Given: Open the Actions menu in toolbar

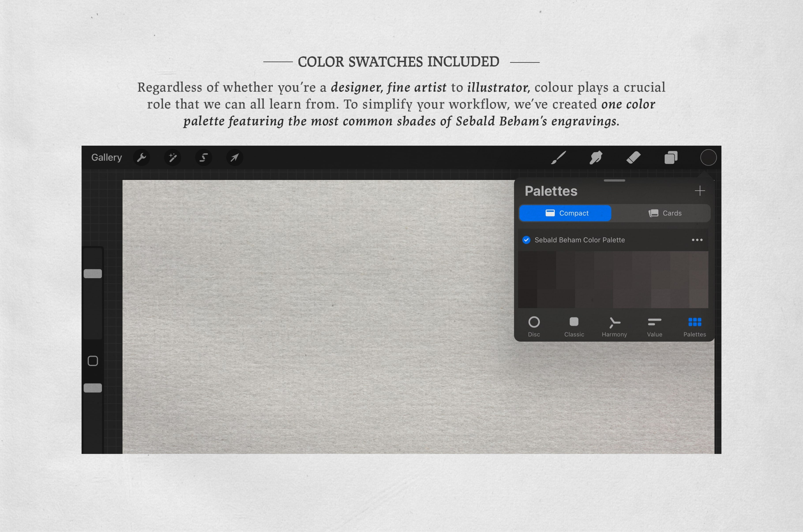Looking at the screenshot, I should coord(141,157).
